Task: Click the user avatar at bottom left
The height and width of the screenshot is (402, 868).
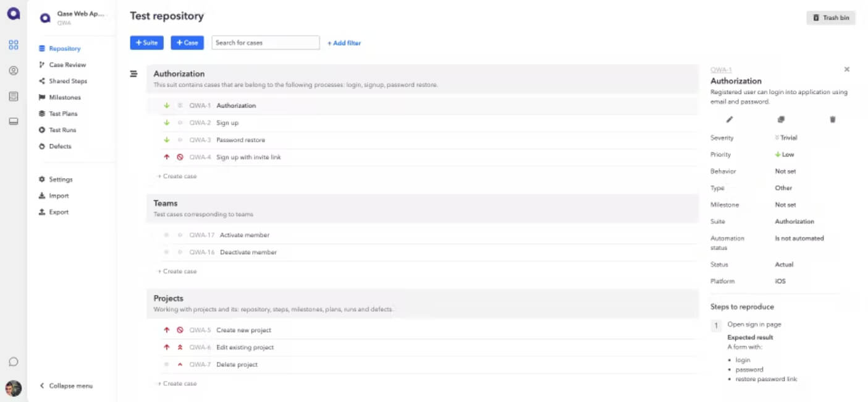Action: (14, 388)
